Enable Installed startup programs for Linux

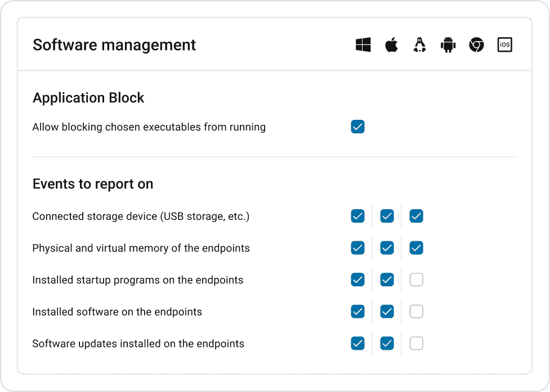[416, 280]
